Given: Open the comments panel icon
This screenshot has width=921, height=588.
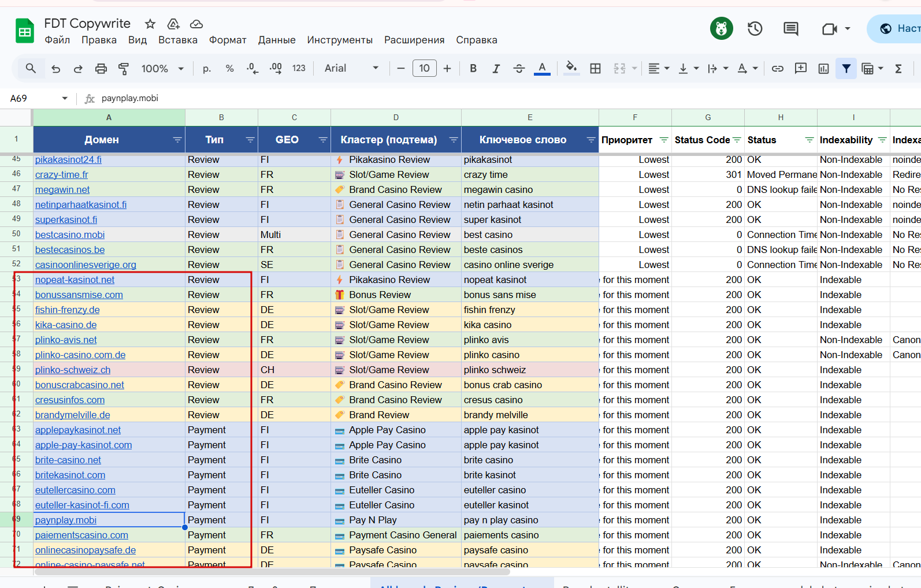Looking at the screenshot, I should click(x=790, y=29).
